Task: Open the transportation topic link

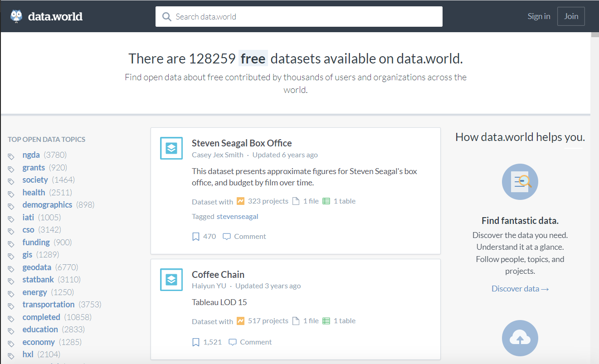Action: coord(49,305)
